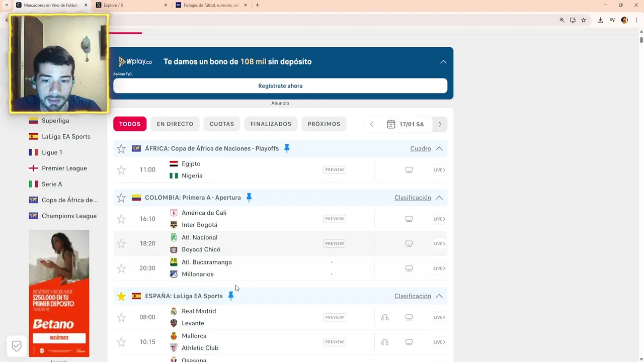Screen dimensions: 644x362
Task: Bookmark this page with the star icon
Action: [x=584, y=20]
